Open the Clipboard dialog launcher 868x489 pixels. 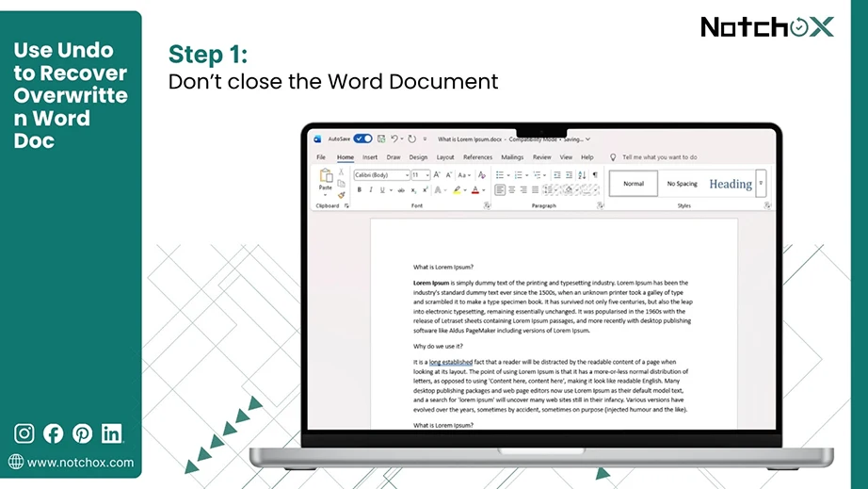pos(346,206)
